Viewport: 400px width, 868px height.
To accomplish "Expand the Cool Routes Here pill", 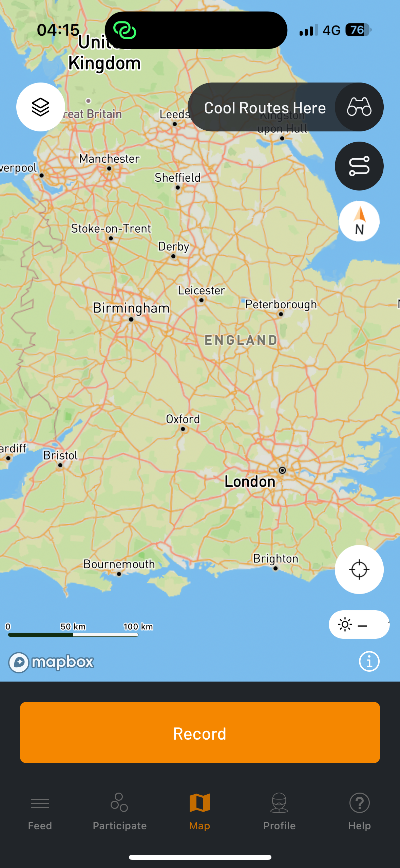I will click(265, 108).
